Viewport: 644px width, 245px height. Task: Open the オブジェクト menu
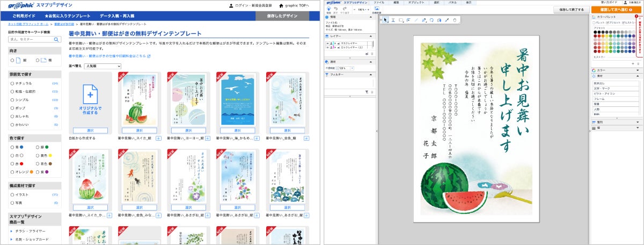coord(416,3)
